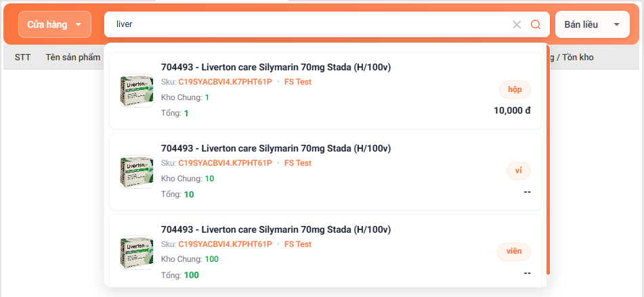Click first Liverton product thumbnail
The width and height of the screenshot is (644, 297).
[137, 91]
